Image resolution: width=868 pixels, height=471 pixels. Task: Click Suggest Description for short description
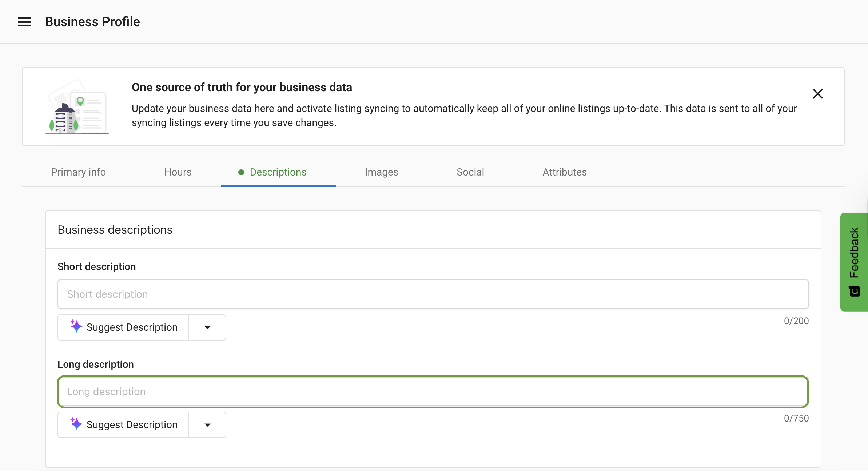coord(132,327)
